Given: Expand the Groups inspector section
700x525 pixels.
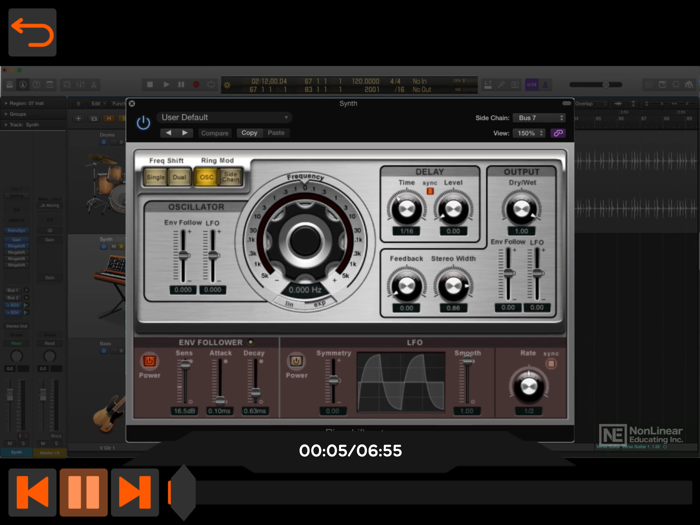Looking at the screenshot, I should coord(6,114).
